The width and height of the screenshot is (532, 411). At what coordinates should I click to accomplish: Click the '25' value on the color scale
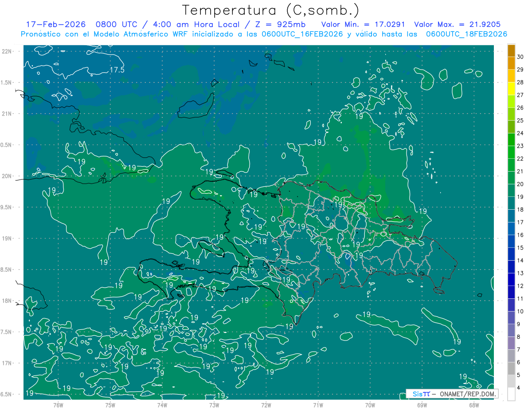click(x=520, y=120)
